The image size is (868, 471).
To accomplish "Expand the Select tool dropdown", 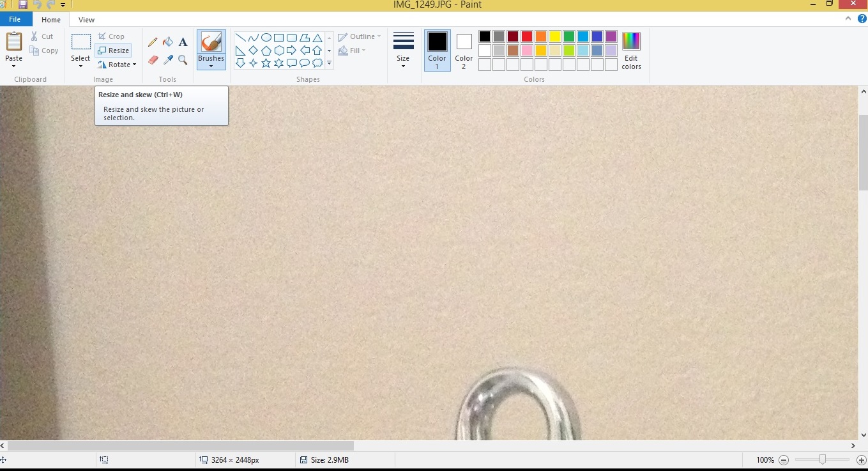I will tap(80, 66).
